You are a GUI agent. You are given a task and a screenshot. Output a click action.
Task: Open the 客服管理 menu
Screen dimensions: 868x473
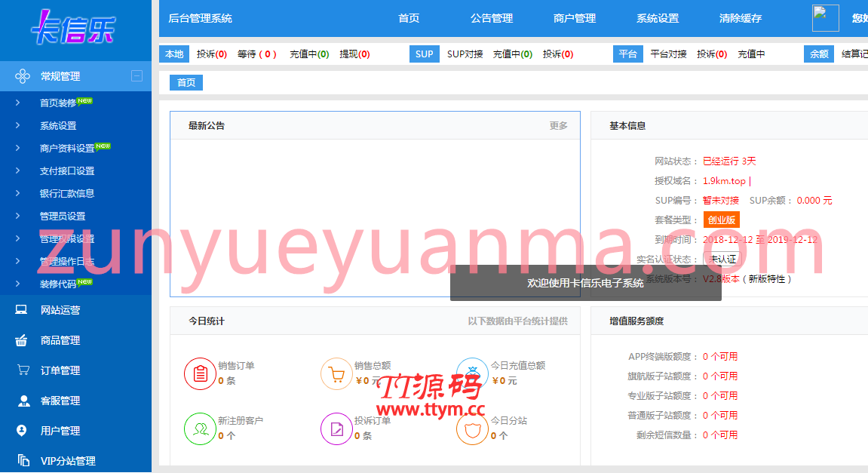click(x=60, y=401)
